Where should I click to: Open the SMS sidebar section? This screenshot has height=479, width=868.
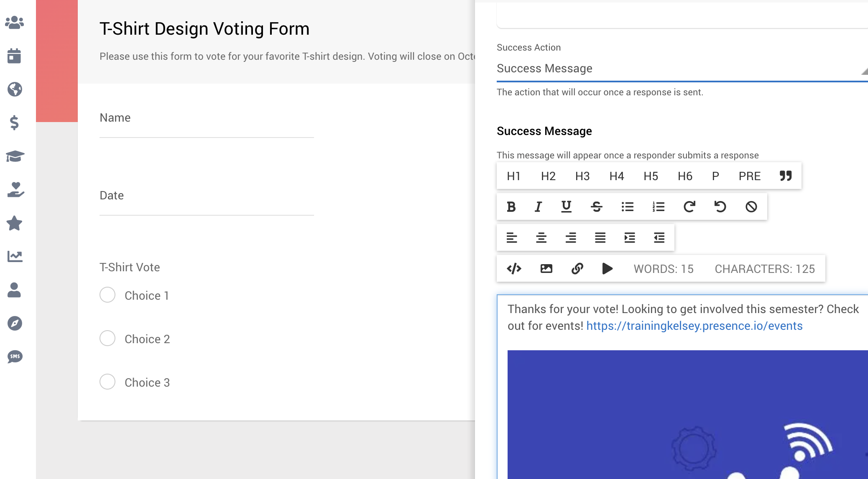(x=15, y=357)
